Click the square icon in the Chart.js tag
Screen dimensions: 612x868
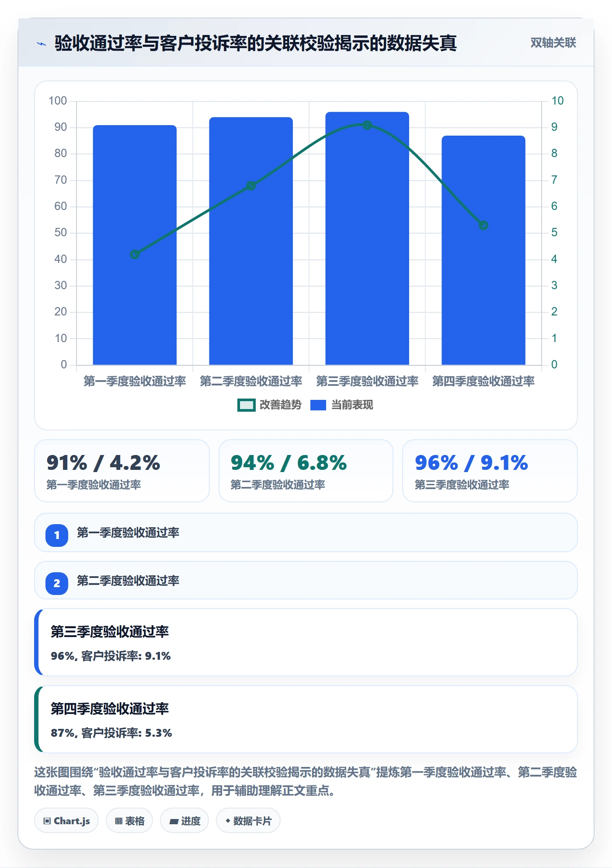point(47,821)
